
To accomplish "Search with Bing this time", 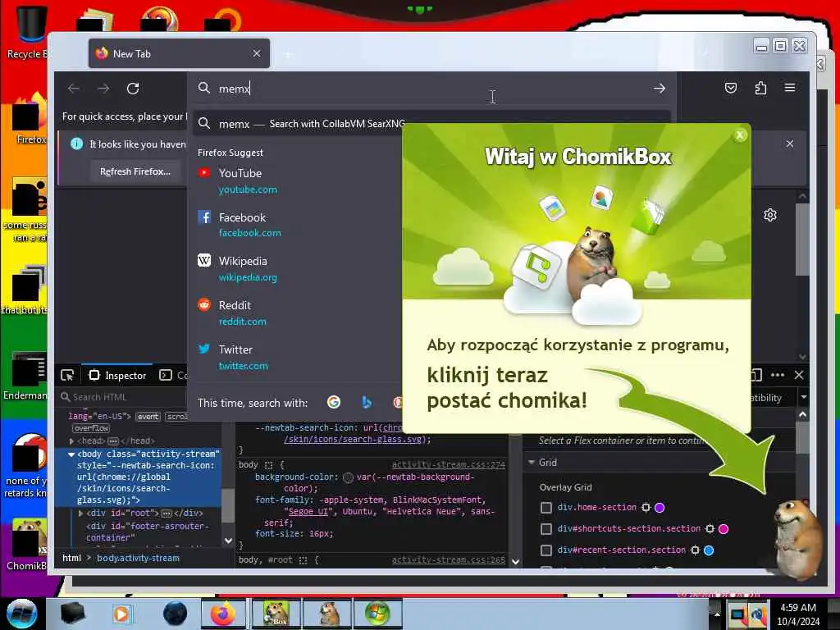I will [367, 402].
